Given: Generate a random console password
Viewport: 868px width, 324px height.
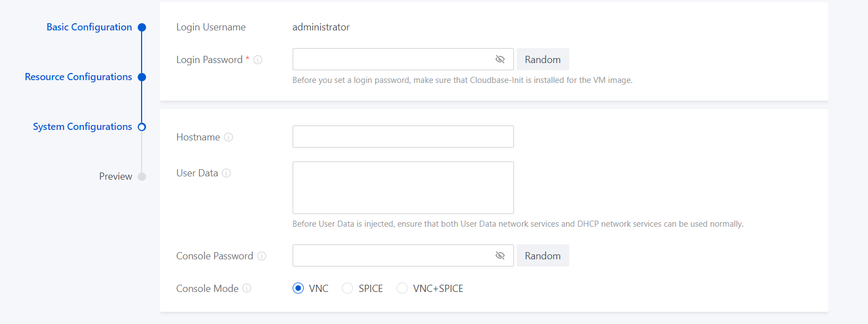Looking at the screenshot, I should (543, 255).
